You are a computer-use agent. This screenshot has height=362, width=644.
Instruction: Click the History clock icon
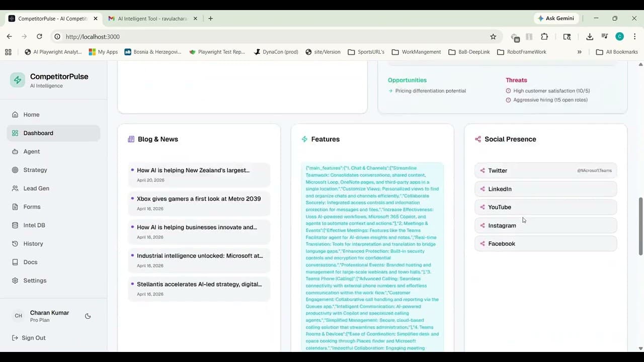pos(15,244)
